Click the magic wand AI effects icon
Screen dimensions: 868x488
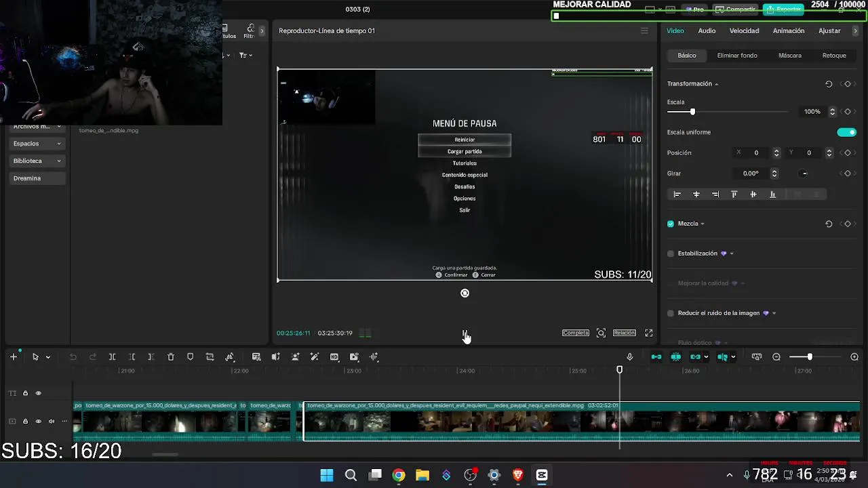315,357
